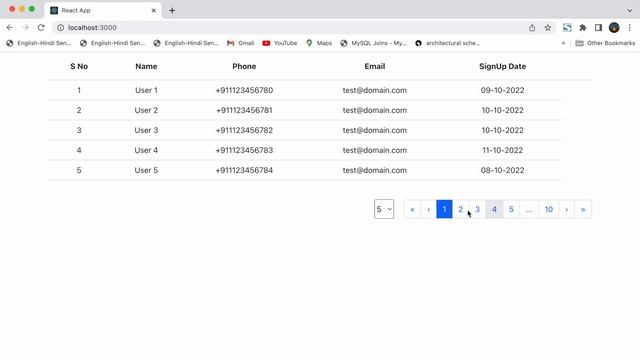Click the Name column header
640x360 pixels.
[146, 66]
